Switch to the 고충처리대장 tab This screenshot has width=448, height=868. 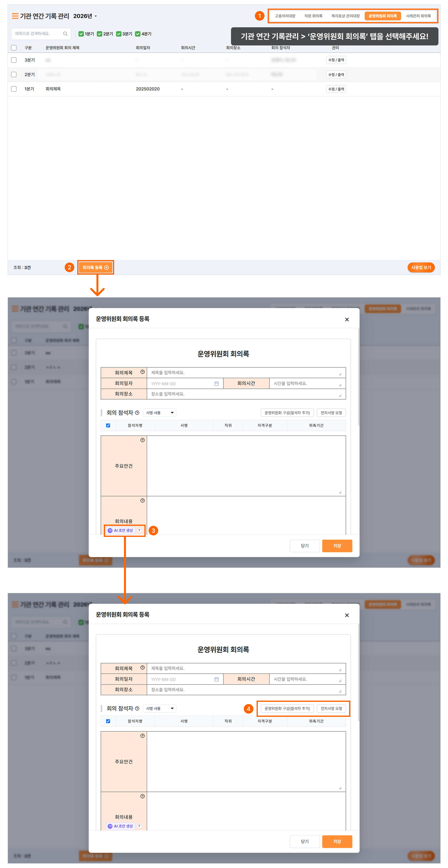point(285,16)
